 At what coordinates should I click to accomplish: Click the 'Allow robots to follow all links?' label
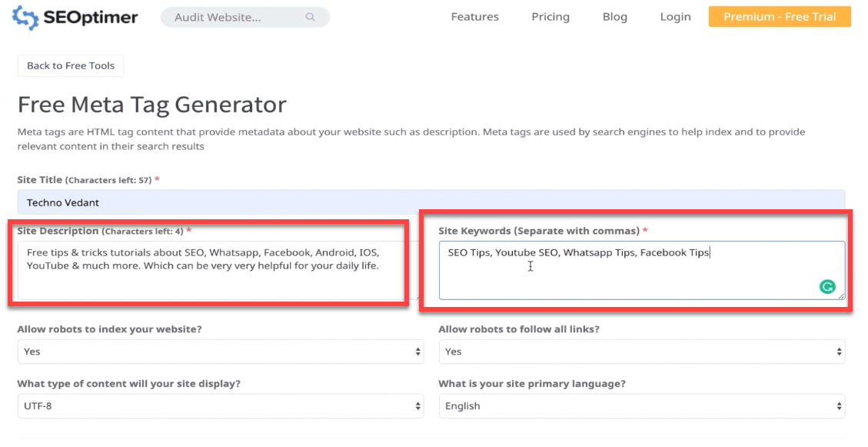point(519,329)
